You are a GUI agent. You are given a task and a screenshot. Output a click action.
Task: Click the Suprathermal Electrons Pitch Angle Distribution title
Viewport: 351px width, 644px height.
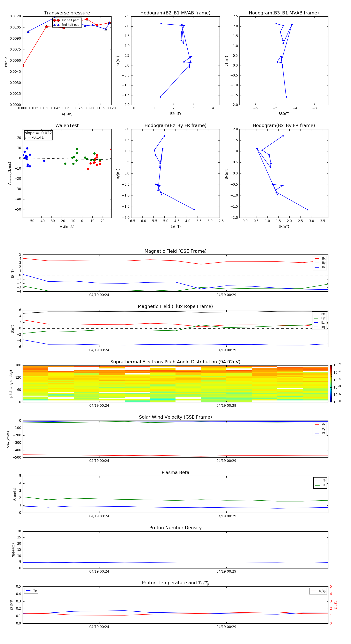[175, 362]
